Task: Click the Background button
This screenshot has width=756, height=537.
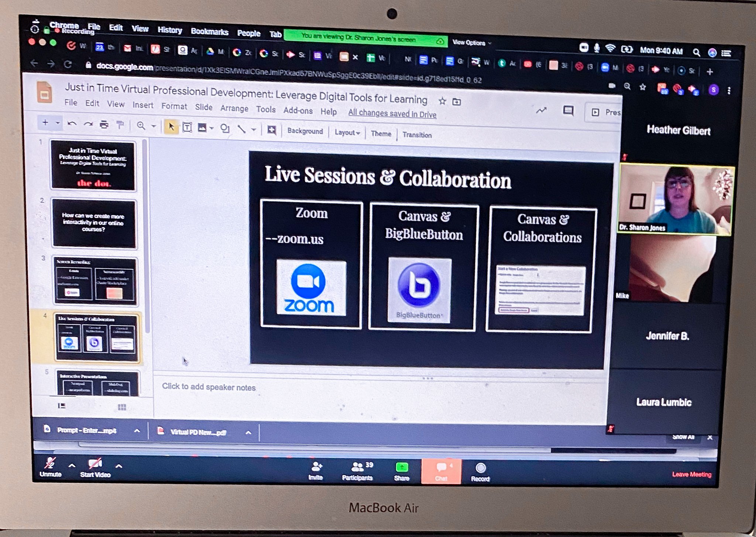Action: [x=305, y=131]
